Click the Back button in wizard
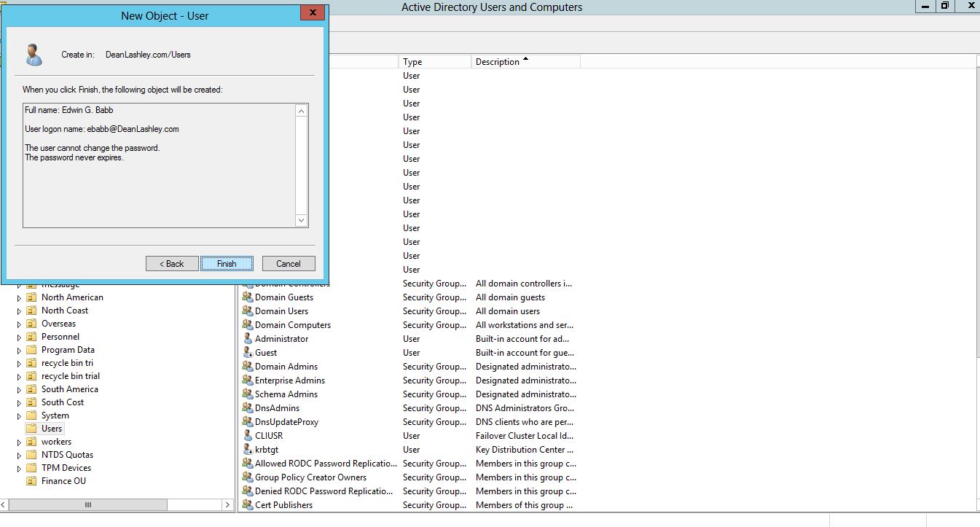 point(171,264)
